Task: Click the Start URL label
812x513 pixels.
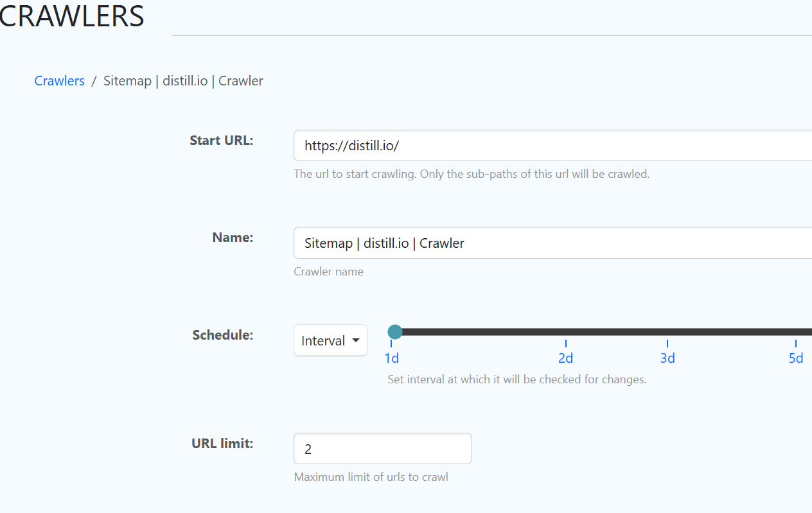Action: coord(221,140)
